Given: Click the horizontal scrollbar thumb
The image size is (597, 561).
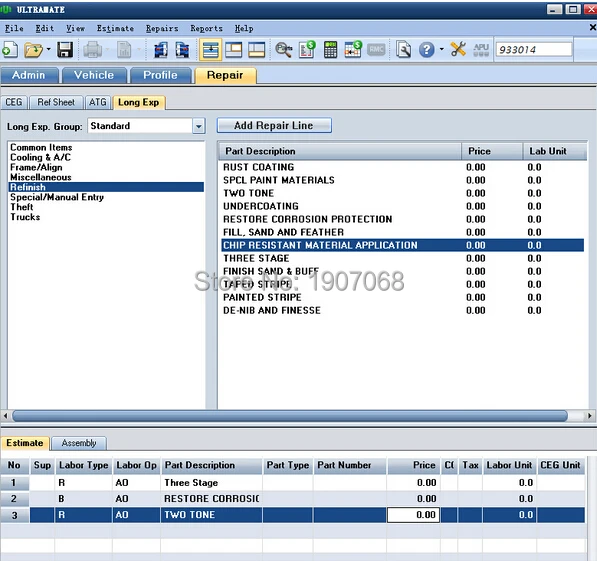Looking at the screenshot, I should point(290,416).
